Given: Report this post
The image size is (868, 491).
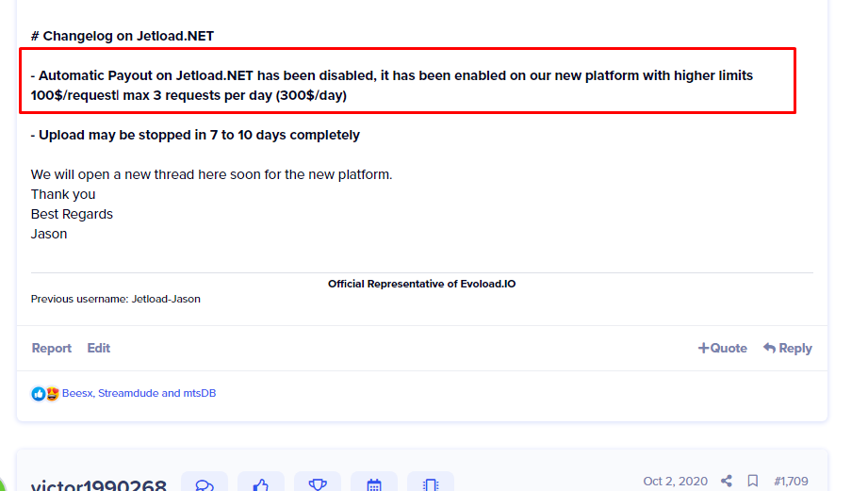Looking at the screenshot, I should point(52,348).
